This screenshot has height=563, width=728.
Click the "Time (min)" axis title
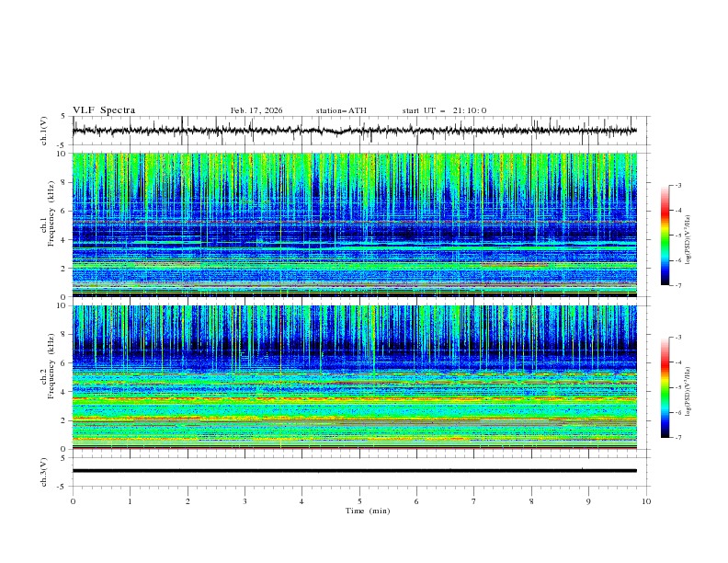point(368,511)
